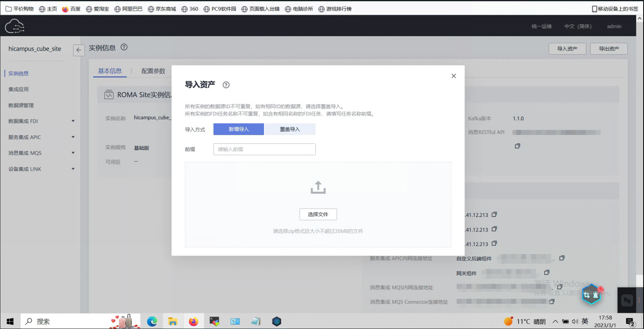
Task: Open the weather widget showing 11°C 晴朗
Action: (524, 322)
